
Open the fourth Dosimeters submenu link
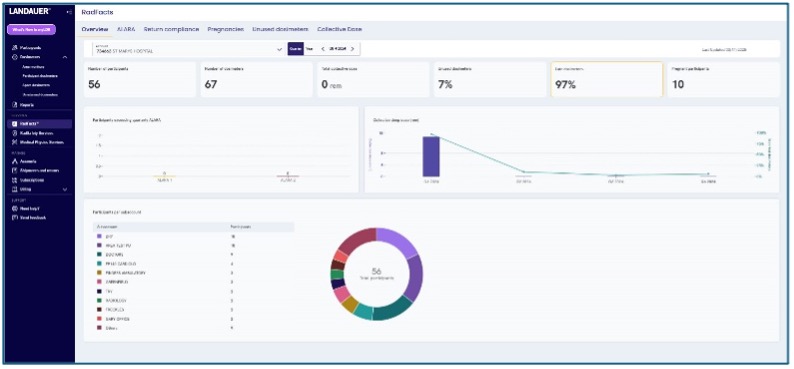[x=40, y=95]
